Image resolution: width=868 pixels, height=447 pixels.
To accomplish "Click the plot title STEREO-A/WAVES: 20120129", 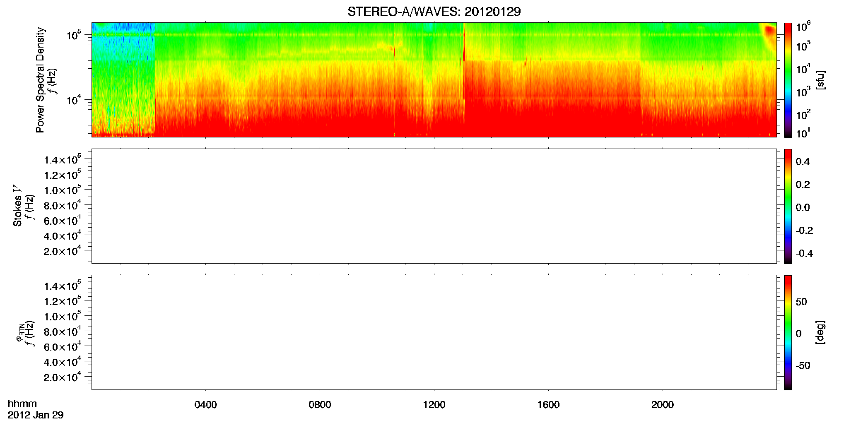I will 434,12.
